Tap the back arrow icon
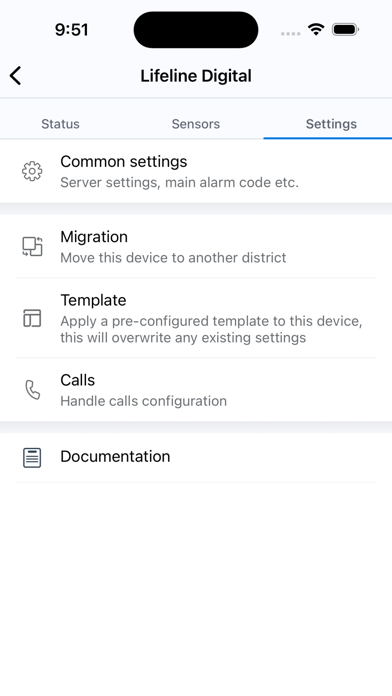The image size is (392, 696). 16,75
